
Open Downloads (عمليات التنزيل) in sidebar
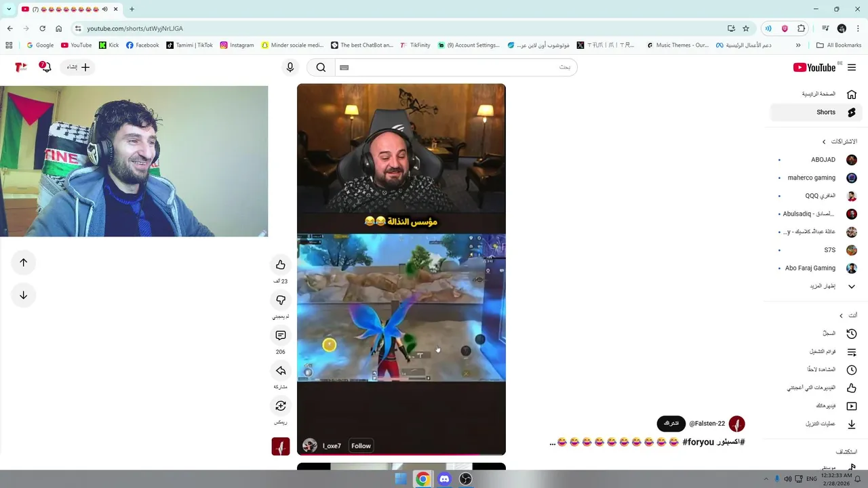pyautogui.click(x=817, y=424)
